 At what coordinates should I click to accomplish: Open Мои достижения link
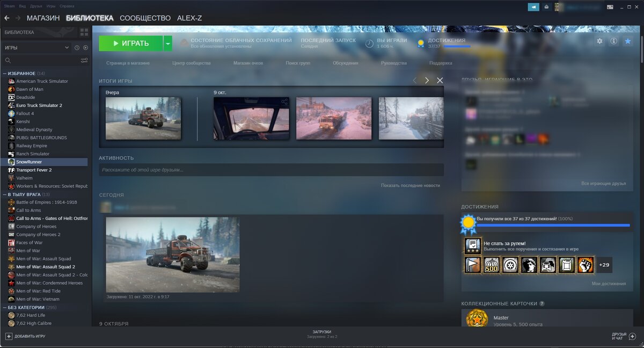(609, 284)
